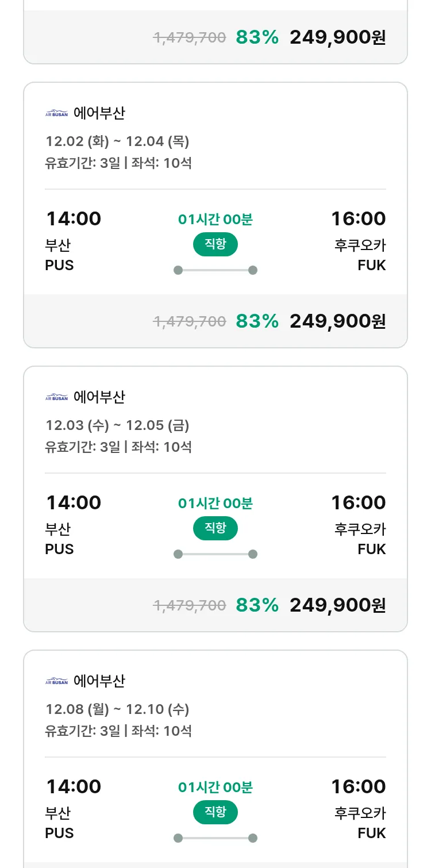Image resolution: width=431 pixels, height=868 pixels.
Task: Click Air Busan logo on 12.03 flight card
Action: (56, 397)
